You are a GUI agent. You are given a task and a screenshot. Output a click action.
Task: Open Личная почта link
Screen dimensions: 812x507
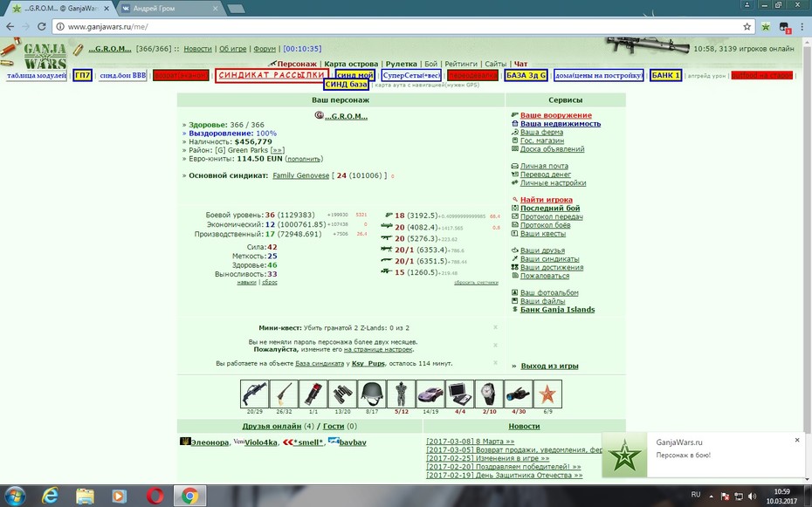(544, 166)
